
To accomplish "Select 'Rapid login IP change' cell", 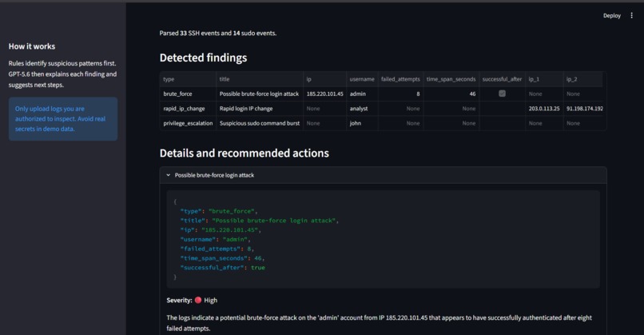I will tap(260, 109).
